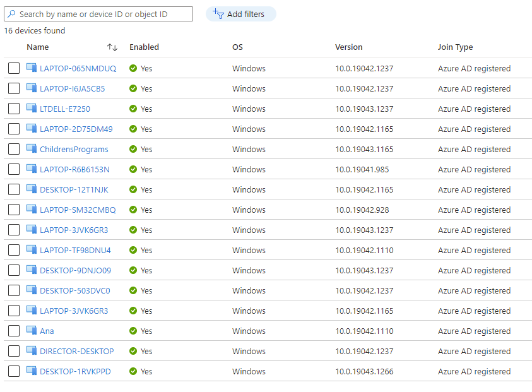This screenshot has height=392, width=532.
Task: Open the DESKTOP-12T1NJK device link
Action: pyautogui.click(x=74, y=190)
